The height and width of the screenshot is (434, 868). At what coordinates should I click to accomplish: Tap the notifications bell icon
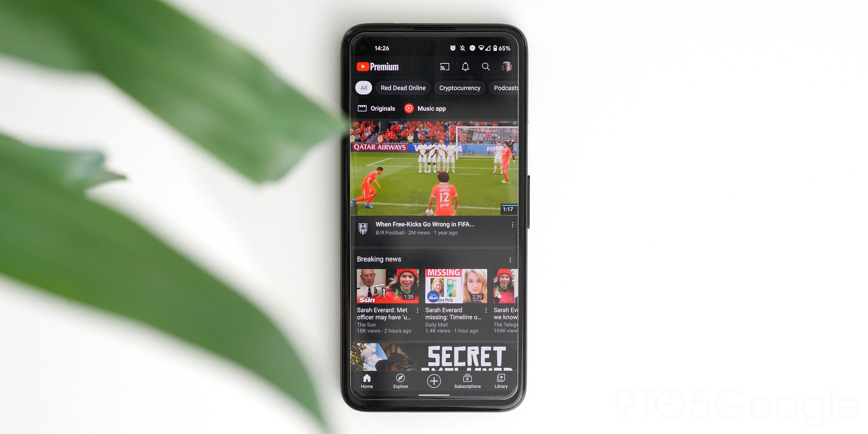[x=464, y=66]
